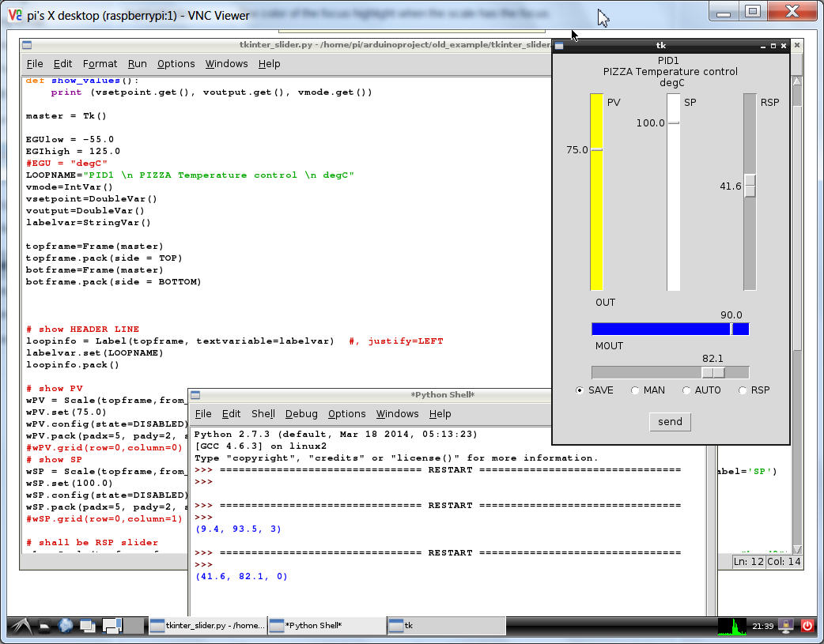Screen dimensions: 824x644
Task: Open the Run menu in tkinter_slider.py editor
Action: tap(137, 64)
